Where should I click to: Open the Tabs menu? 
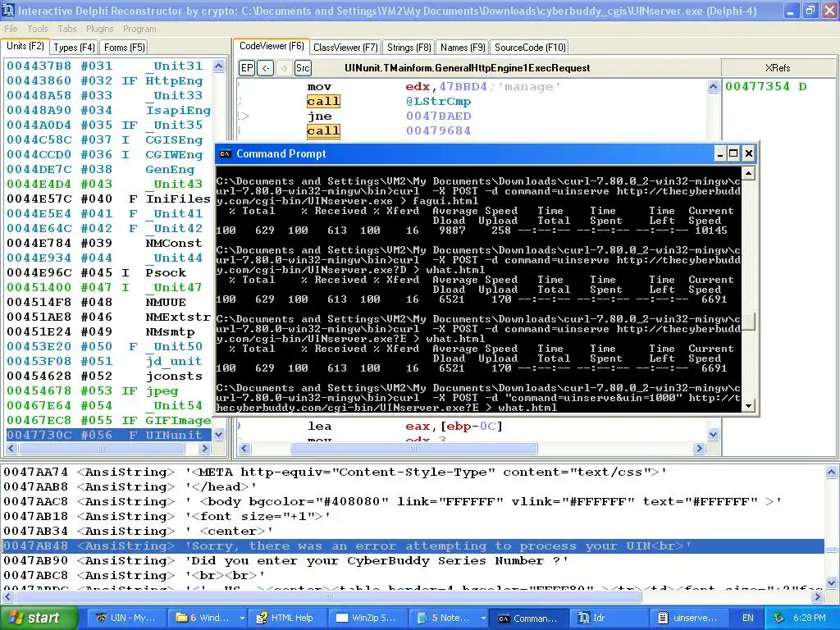click(67, 29)
